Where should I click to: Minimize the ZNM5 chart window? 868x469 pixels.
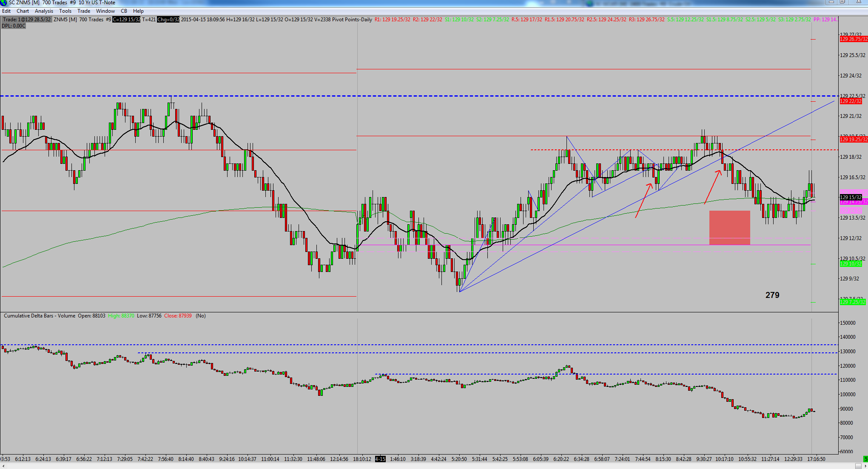pos(831,2)
